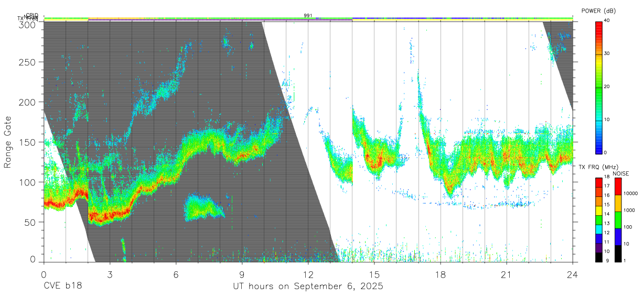Click the 10000 label on the noise scale
Viewport: 644px width, 297px height.
click(630, 194)
